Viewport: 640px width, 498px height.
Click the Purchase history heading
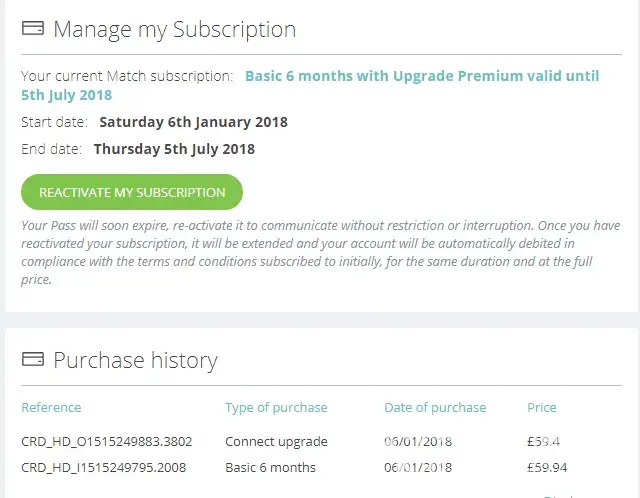coord(135,360)
